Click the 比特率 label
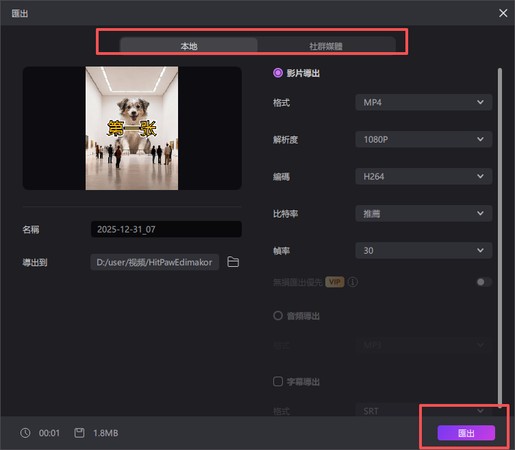The width and height of the screenshot is (515, 450). coord(285,213)
